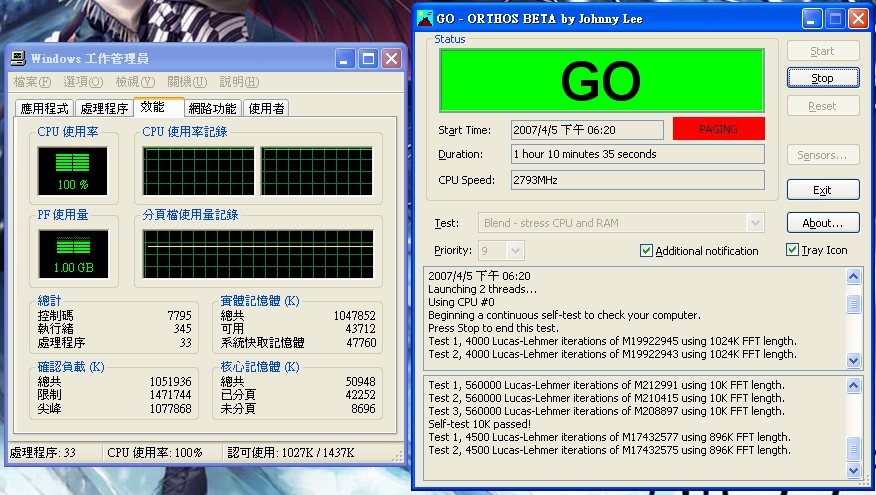
Task: Click the 'Self-test 10K passed!' log line
Action: 479,424
